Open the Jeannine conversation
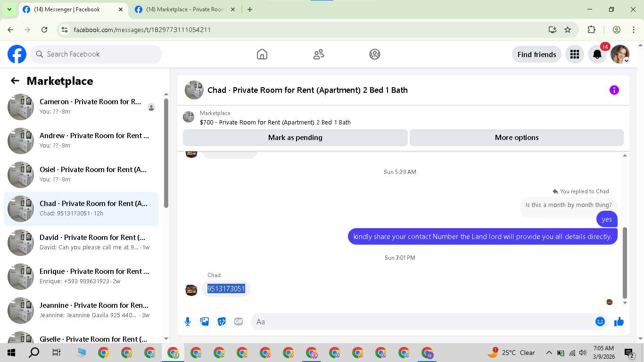The height and width of the screenshot is (362, 644). click(81, 311)
